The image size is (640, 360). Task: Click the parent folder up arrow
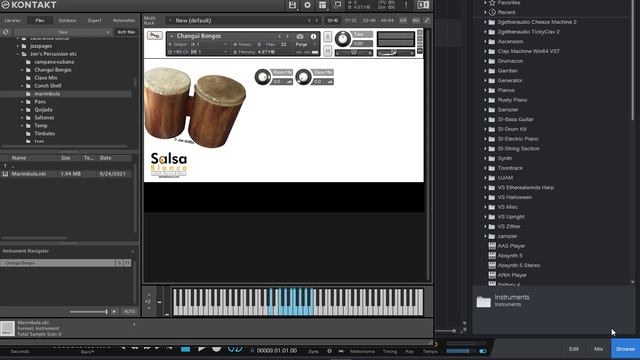coord(5,166)
